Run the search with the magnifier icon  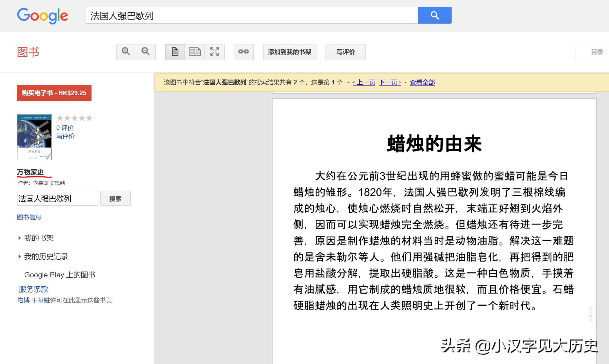click(x=435, y=15)
